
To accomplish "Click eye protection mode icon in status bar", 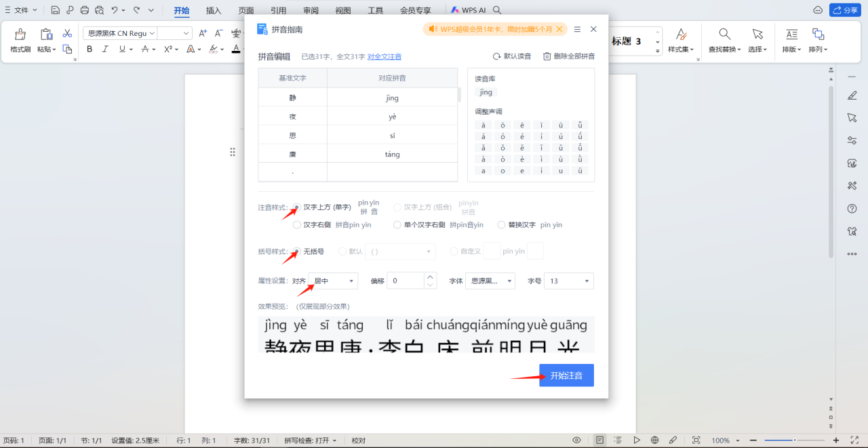I will point(576,441).
